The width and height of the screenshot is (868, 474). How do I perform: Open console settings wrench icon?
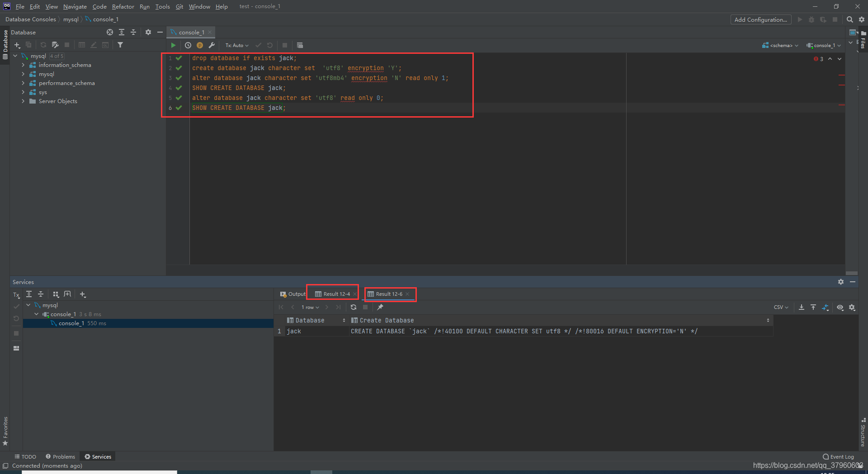(x=212, y=45)
